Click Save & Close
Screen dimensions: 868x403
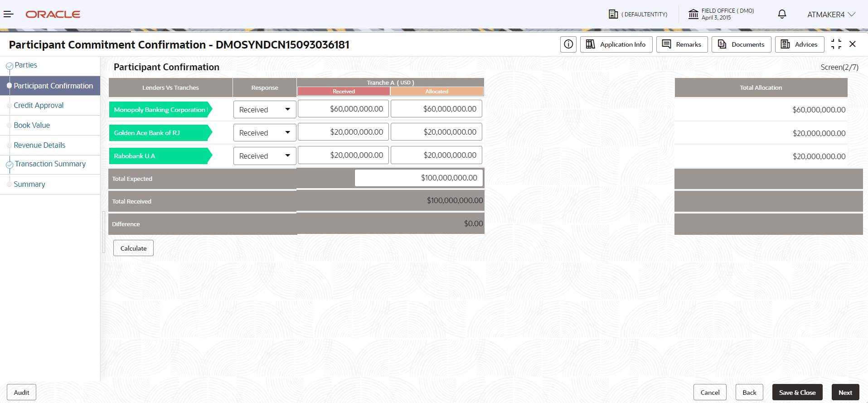[797, 393]
